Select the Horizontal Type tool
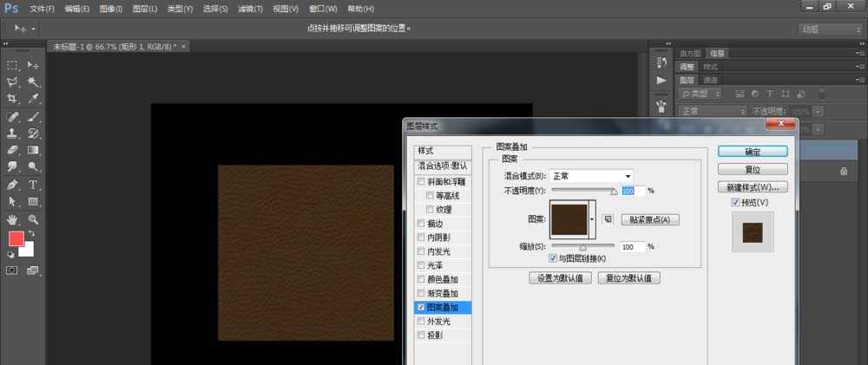Image resolution: width=868 pixels, height=365 pixels. pos(33,185)
